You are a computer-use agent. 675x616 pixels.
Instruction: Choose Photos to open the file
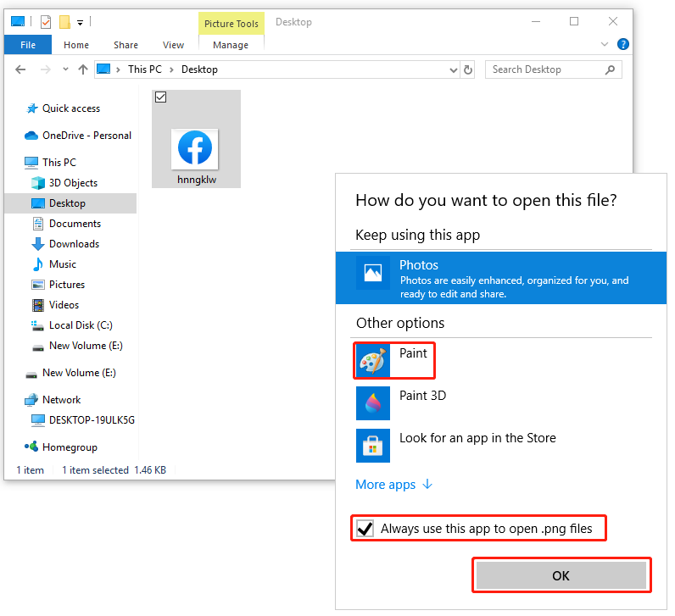[501, 278]
